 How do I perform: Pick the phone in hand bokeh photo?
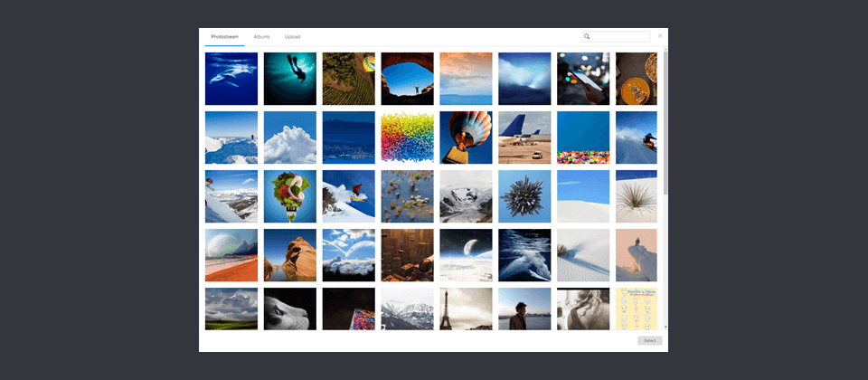pyautogui.click(x=583, y=79)
